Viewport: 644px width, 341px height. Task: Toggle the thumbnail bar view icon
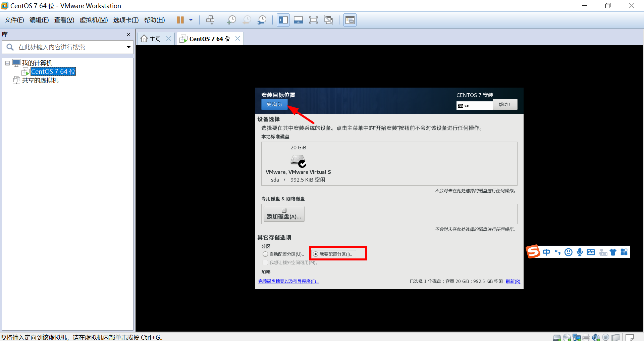298,20
